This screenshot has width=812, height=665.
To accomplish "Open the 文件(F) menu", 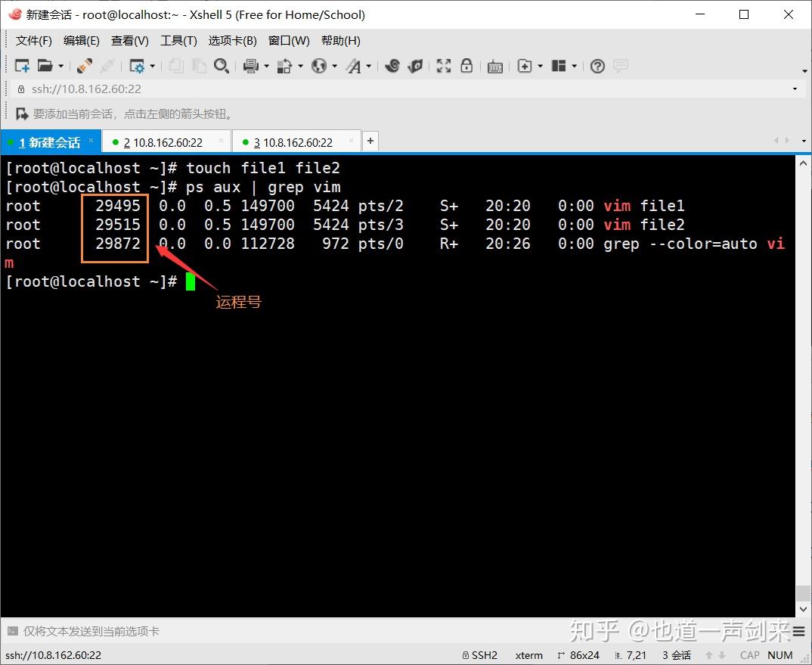I will pos(34,41).
